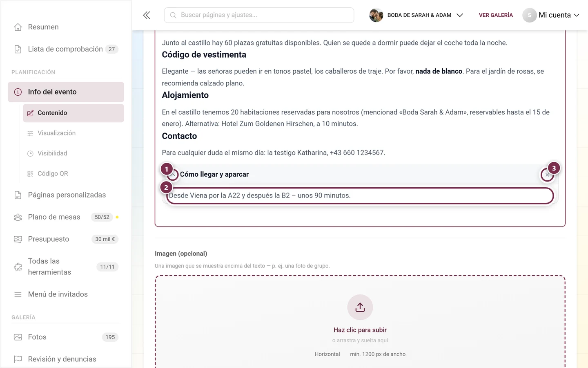The width and height of the screenshot is (588, 368).
Task: Click the Visualización sliders icon
Action: point(30,133)
